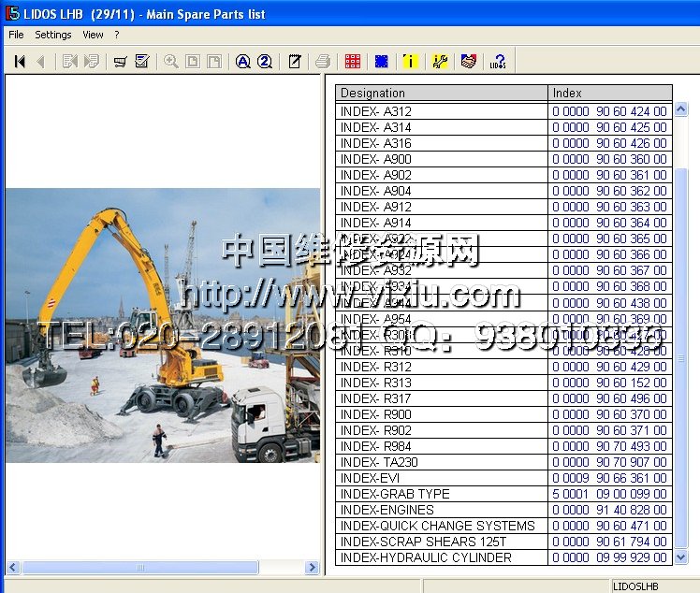Click the Designation column header
700x593 pixels.
pyautogui.click(x=441, y=93)
